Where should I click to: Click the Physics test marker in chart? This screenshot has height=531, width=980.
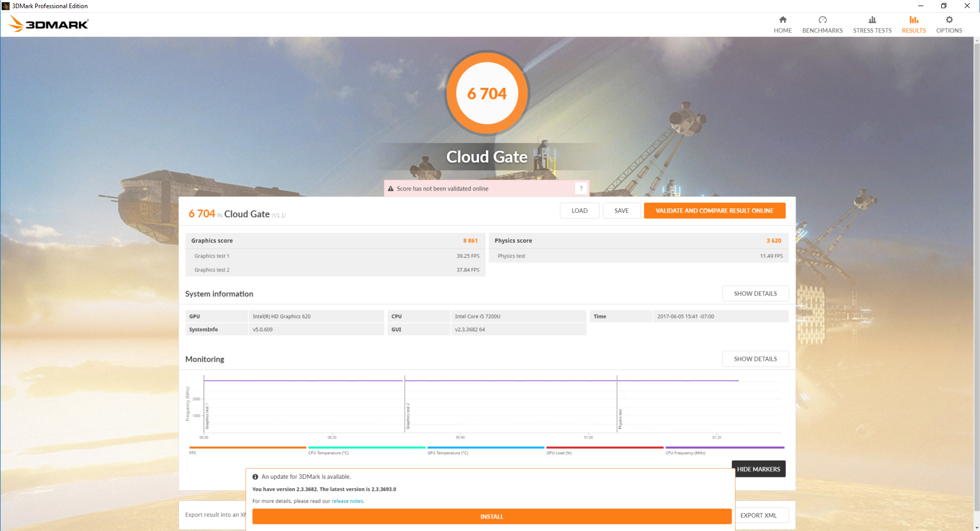620,419
